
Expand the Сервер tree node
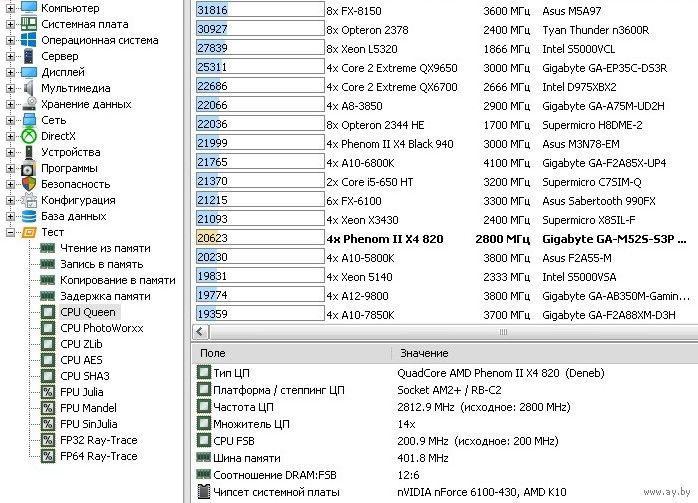10,56
